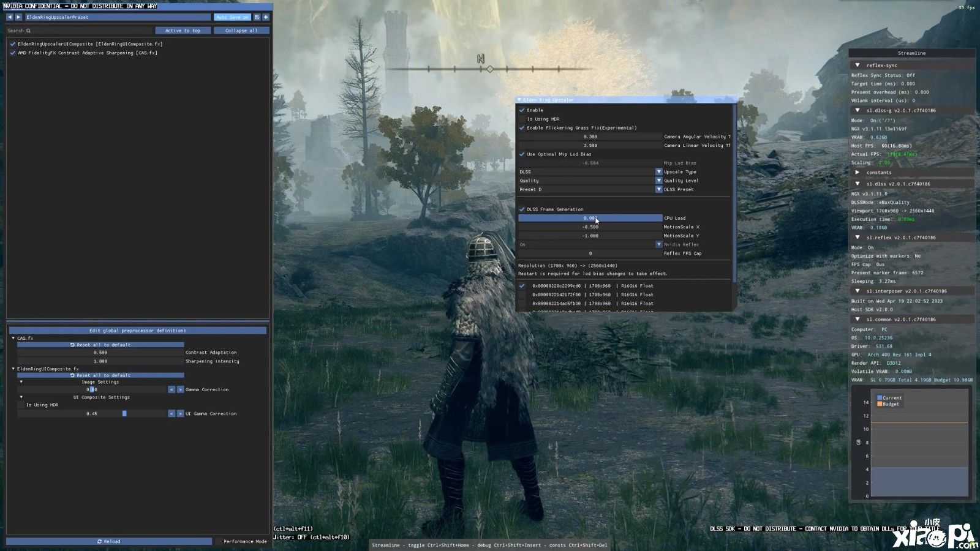This screenshot has height=551, width=980.
Task: Collapse the CAS.fx section
Action: click(13, 338)
